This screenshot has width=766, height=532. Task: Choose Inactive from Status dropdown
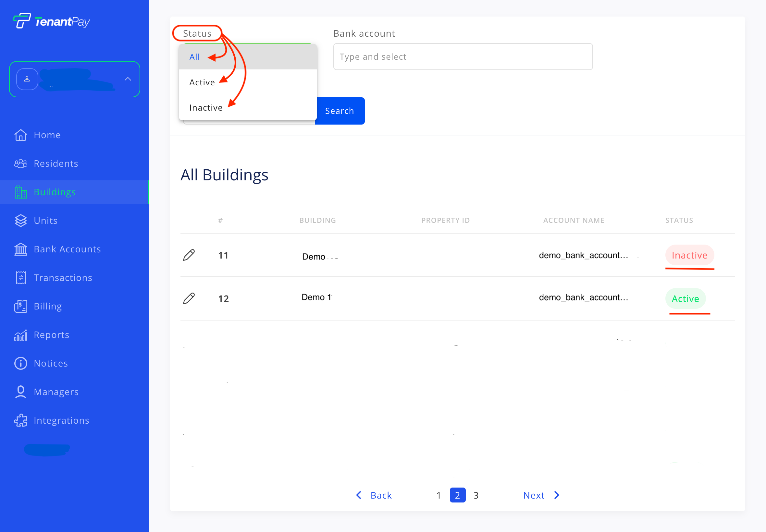[x=206, y=108]
